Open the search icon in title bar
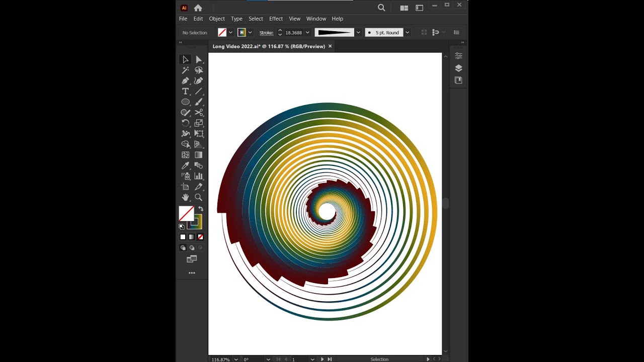This screenshot has width=644, height=362. tap(381, 8)
